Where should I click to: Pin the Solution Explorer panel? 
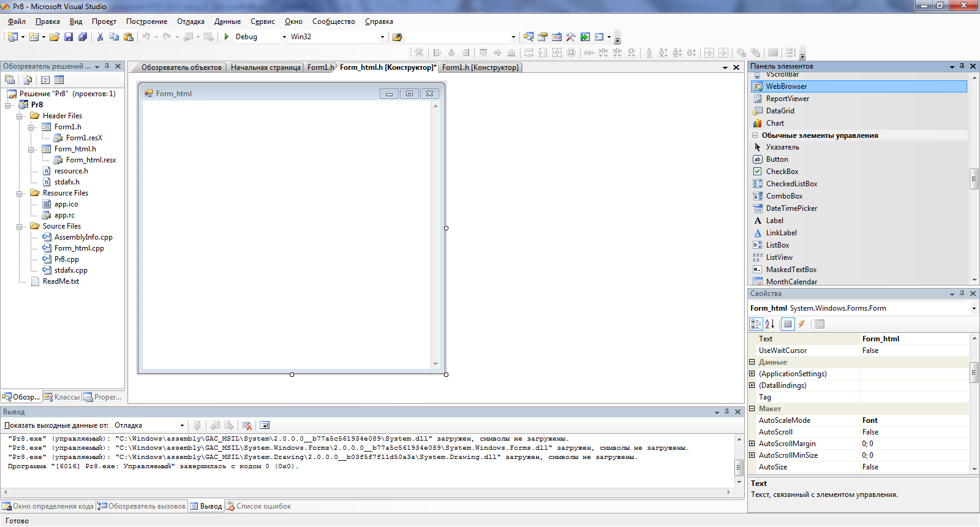point(107,66)
